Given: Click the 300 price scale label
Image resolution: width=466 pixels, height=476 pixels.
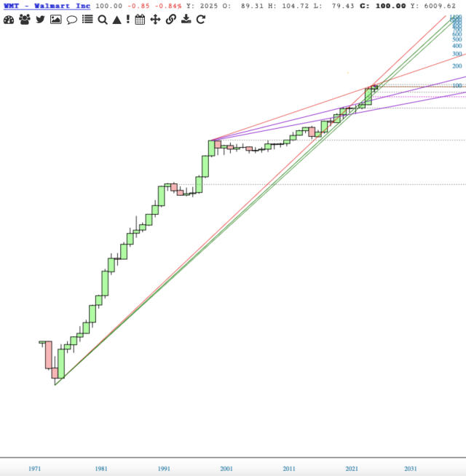Looking at the screenshot, I should point(457,54).
